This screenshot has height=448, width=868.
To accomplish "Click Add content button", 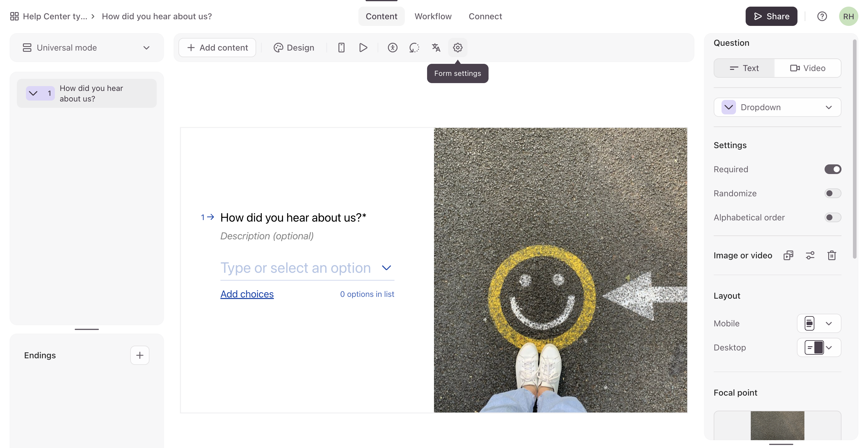I will tap(217, 48).
